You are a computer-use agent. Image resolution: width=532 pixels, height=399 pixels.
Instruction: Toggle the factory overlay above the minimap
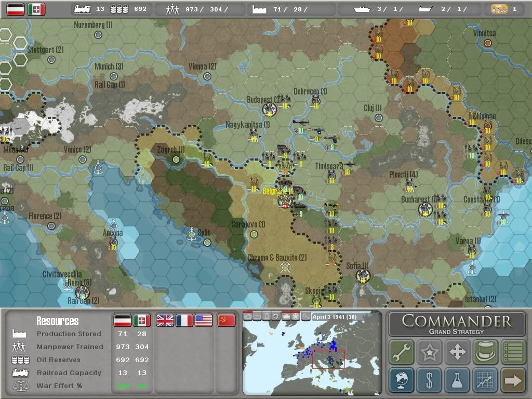pyautogui.click(x=258, y=316)
